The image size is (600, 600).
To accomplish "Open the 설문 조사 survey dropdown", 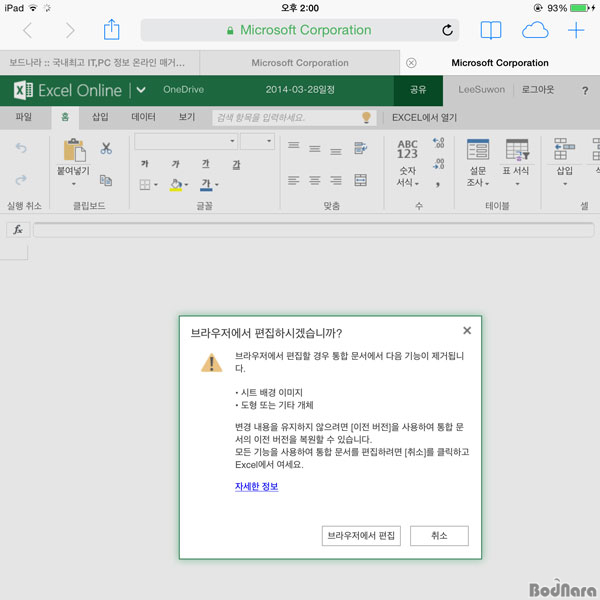I will click(x=478, y=163).
